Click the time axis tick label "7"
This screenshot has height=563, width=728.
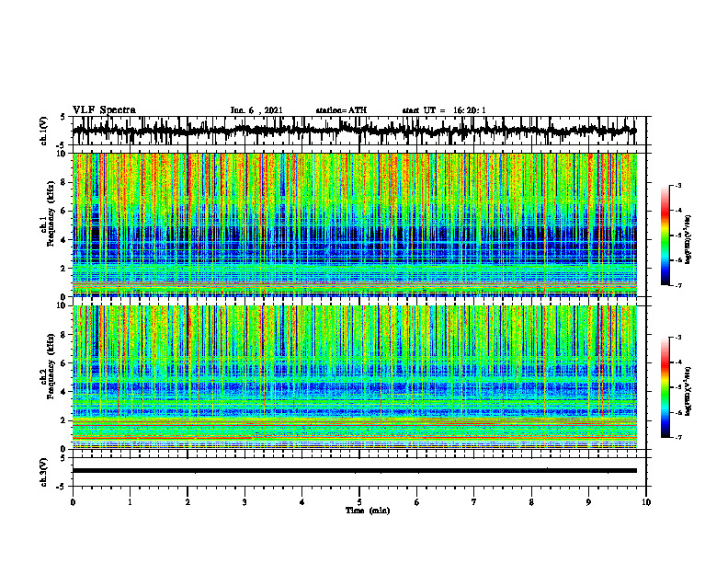[474, 502]
